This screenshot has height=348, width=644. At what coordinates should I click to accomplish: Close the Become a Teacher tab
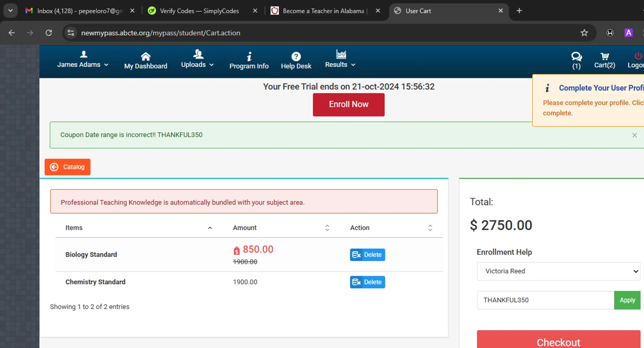378,11
